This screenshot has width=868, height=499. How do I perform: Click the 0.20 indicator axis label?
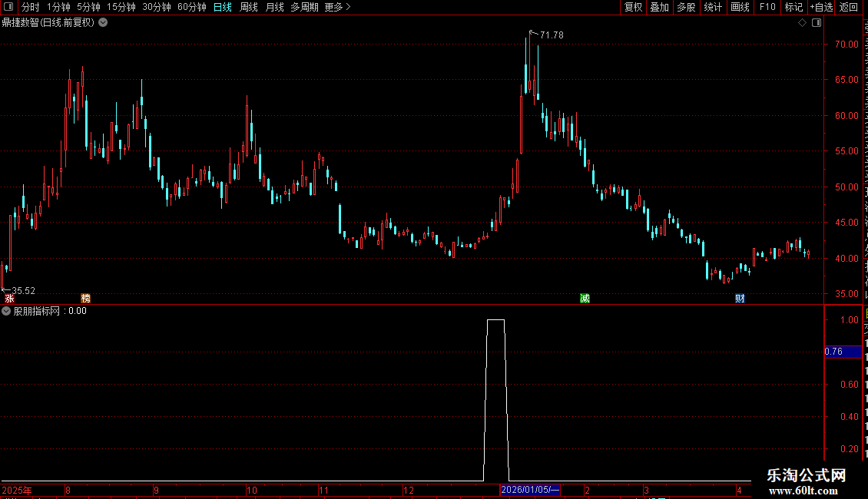(x=850, y=448)
